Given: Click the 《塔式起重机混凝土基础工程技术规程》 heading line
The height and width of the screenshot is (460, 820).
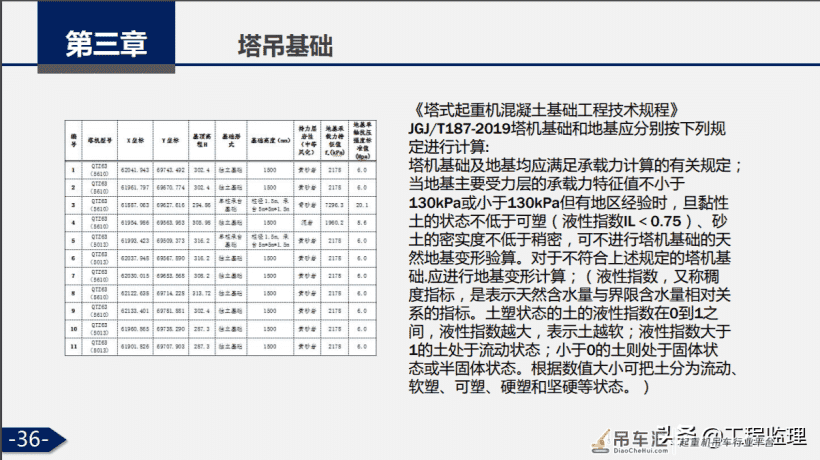Looking at the screenshot, I should 544,110.
